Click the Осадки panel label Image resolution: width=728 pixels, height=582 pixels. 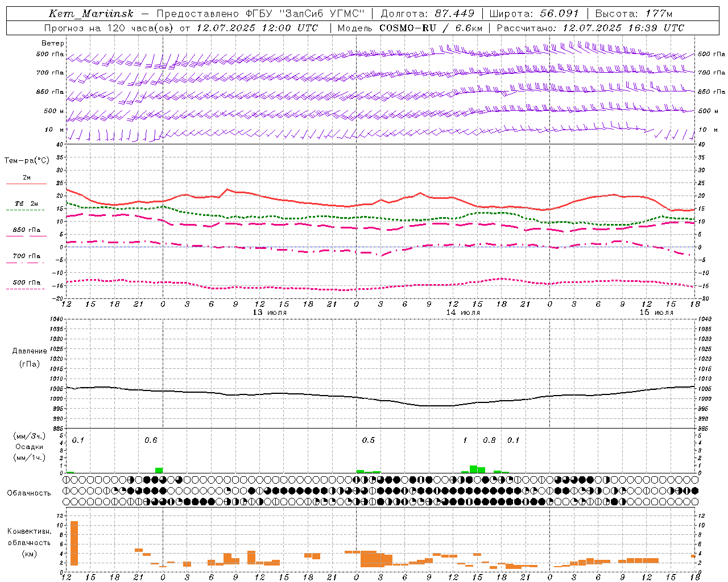click(x=30, y=447)
